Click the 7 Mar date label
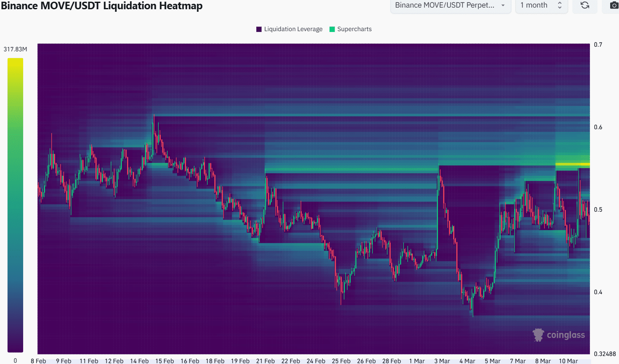The height and width of the screenshot is (364, 619). pos(518,361)
